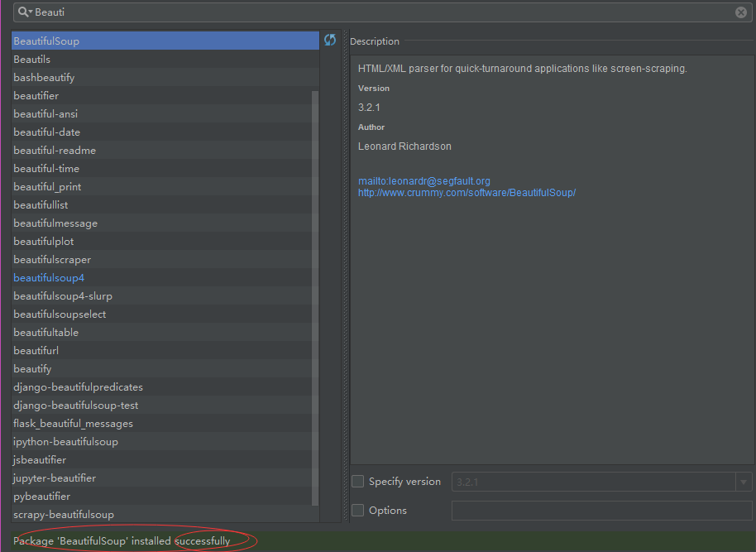
Task: Select beautiful-date in the list
Action: 162,132
